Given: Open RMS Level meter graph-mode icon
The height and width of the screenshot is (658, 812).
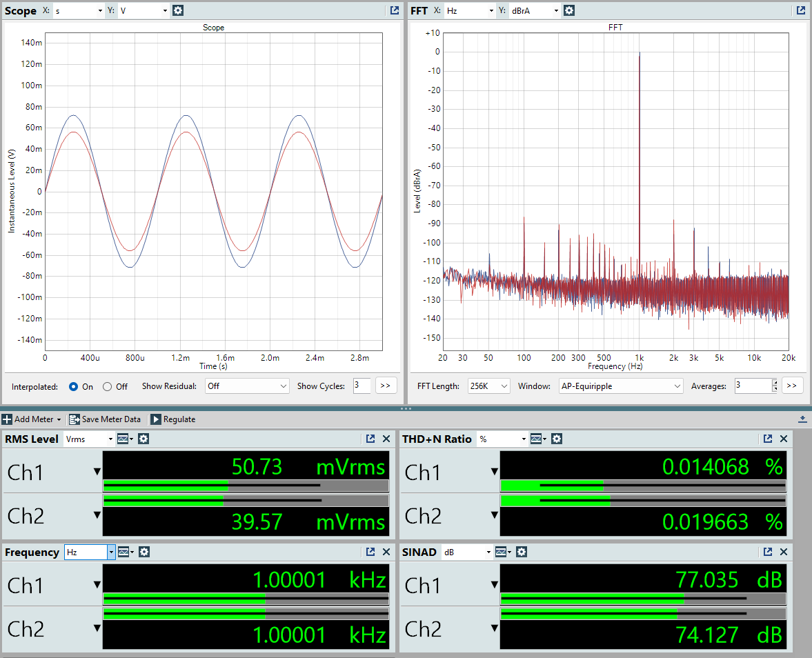Looking at the screenshot, I should pyautogui.click(x=125, y=439).
